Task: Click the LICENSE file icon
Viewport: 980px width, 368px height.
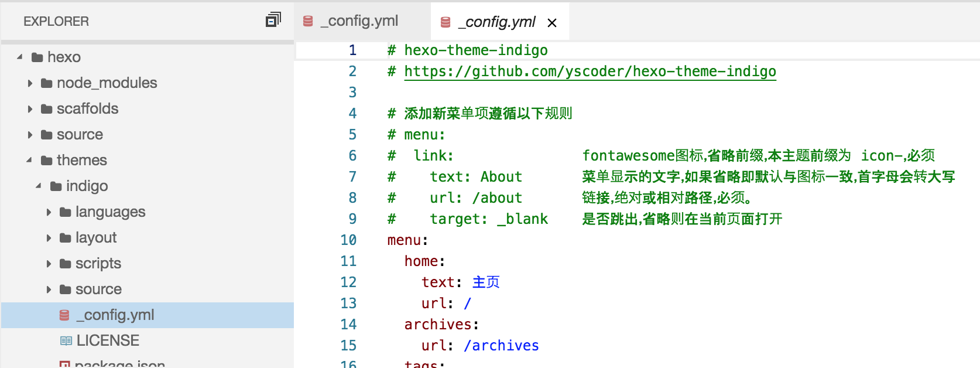Action: (66, 341)
